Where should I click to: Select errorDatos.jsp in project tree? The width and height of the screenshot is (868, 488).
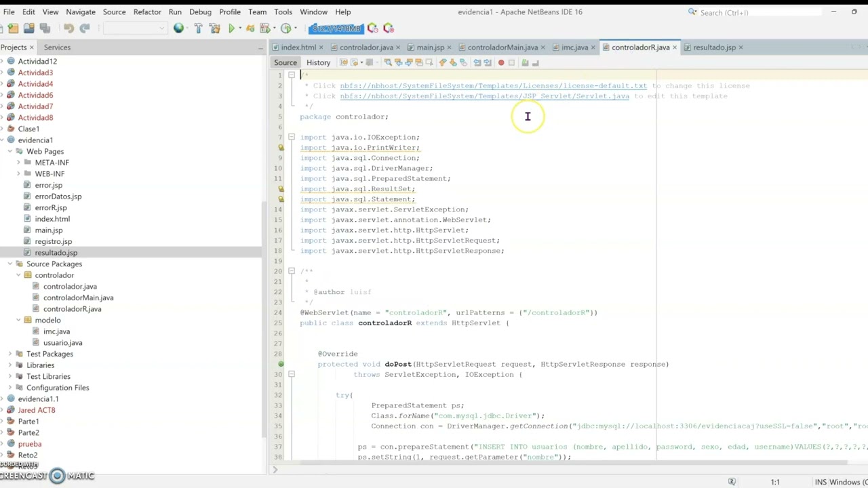tap(58, 196)
